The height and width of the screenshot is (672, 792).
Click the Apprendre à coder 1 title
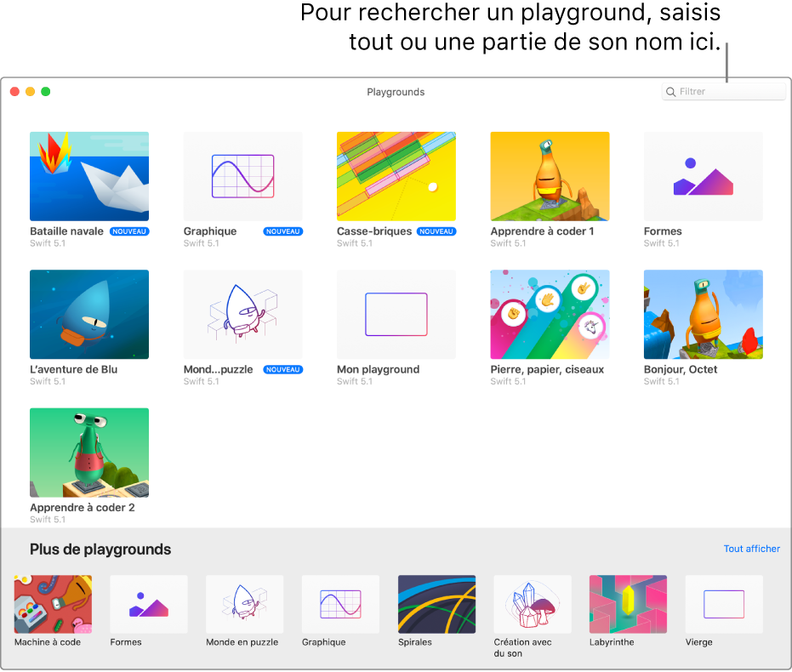(x=542, y=231)
